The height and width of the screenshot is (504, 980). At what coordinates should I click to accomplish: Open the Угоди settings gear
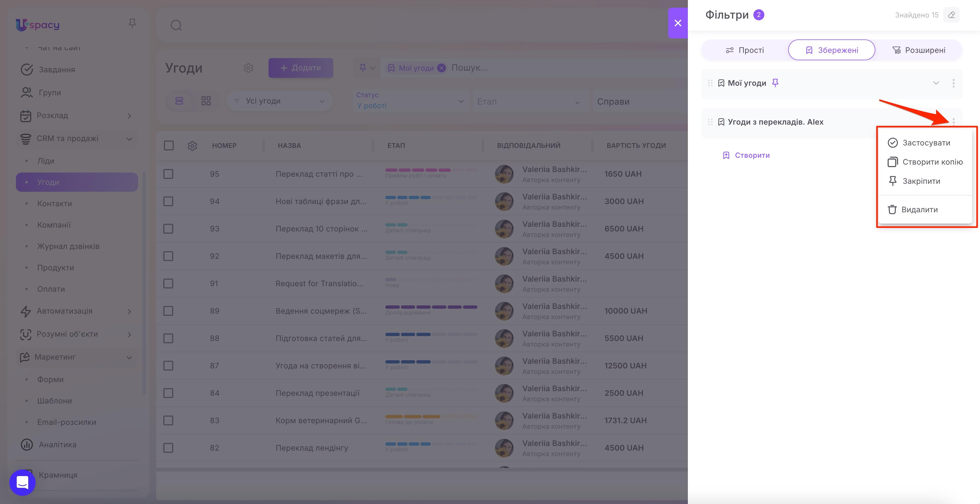pyautogui.click(x=248, y=68)
